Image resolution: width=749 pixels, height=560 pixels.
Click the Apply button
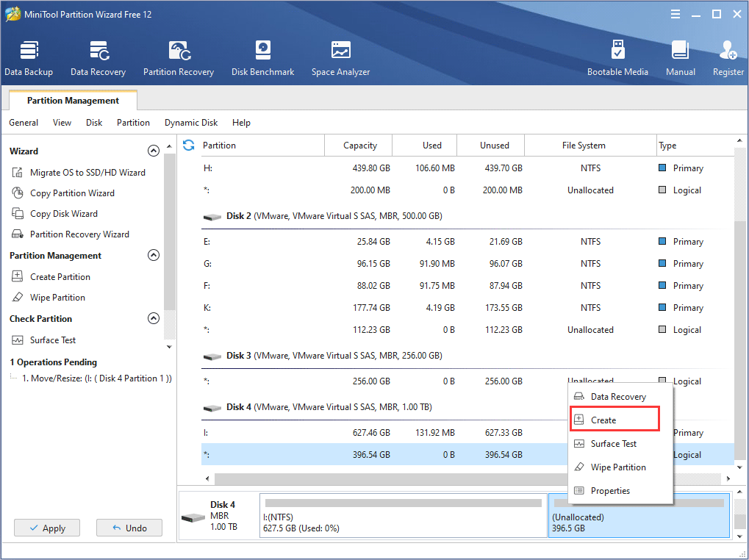47,528
